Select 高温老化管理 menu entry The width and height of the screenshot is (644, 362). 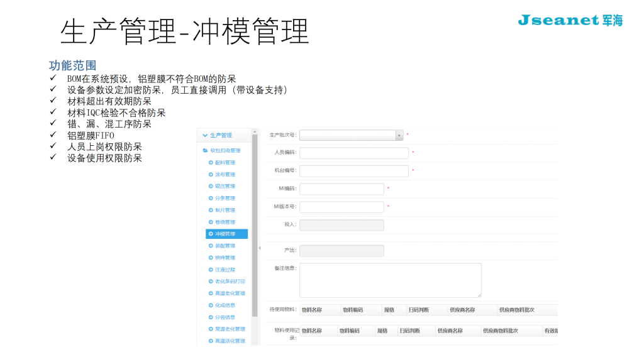(230, 293)
